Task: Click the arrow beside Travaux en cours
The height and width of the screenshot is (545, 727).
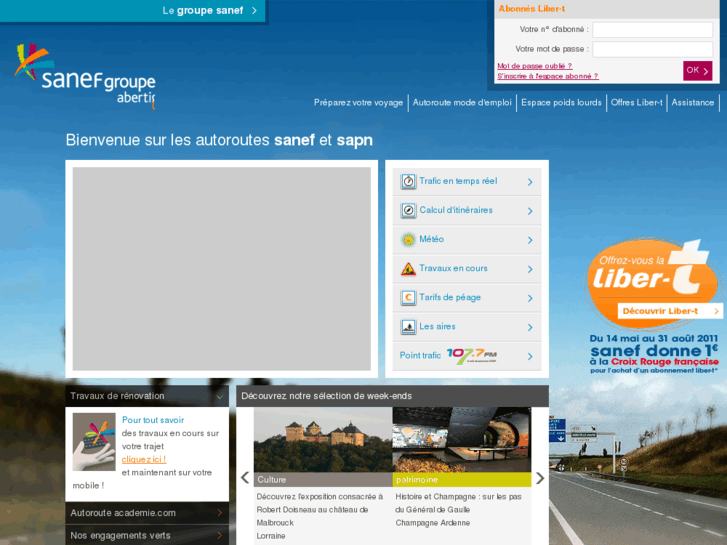Action: [530, 269]
